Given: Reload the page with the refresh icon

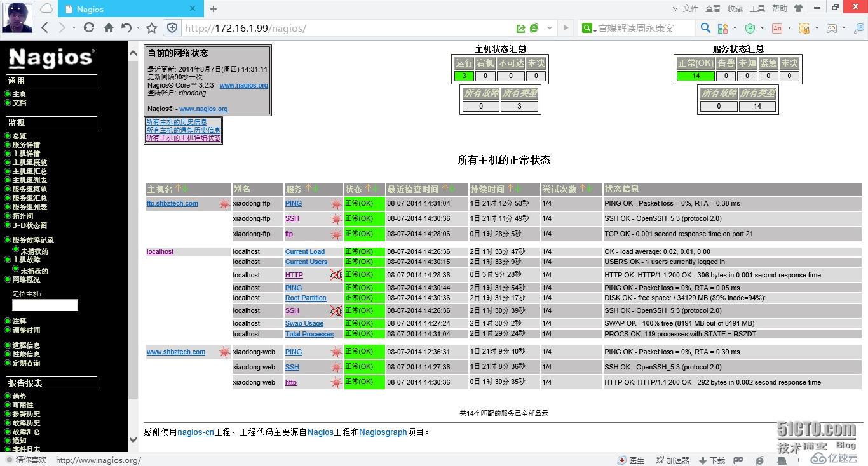Looking at the screenshot, I should coord(89,28).
